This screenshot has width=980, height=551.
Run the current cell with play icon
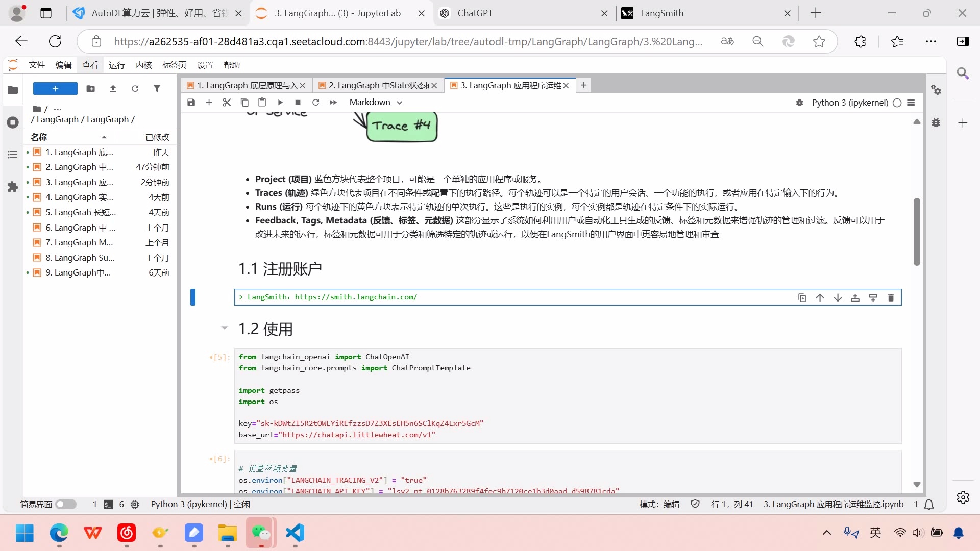[x=280, y=102]
